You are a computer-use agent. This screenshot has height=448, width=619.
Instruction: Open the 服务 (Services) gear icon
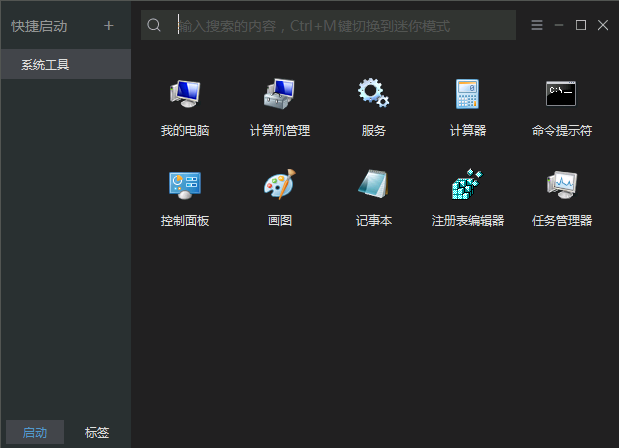coord(373,93)
